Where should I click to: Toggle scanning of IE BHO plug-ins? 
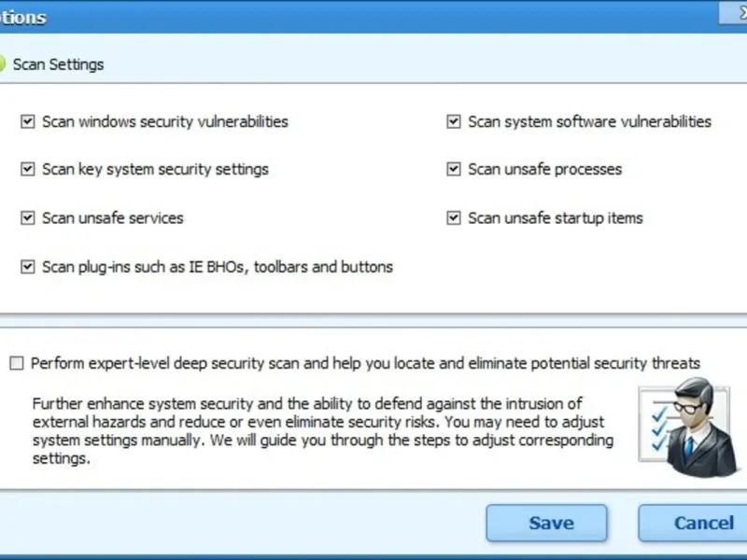27,267
